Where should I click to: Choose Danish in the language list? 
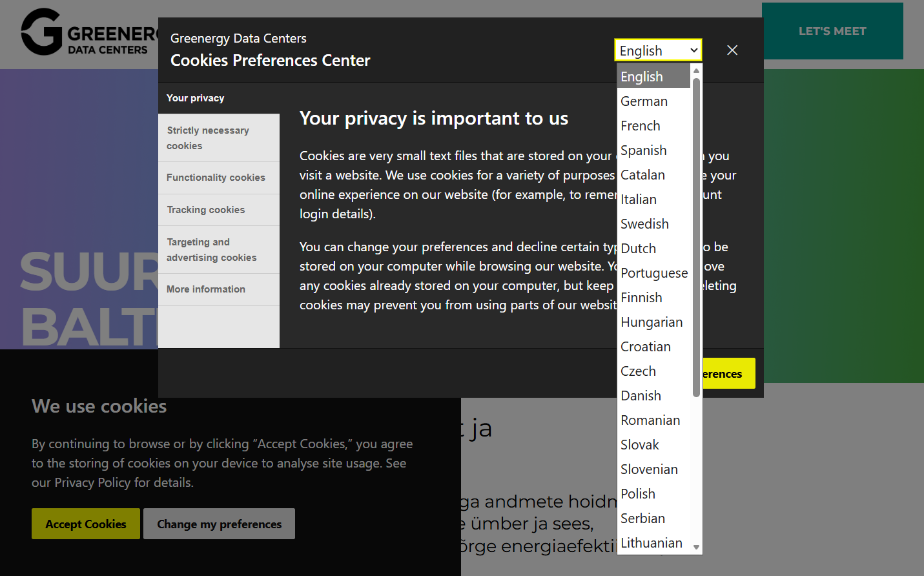coord(654,396)
